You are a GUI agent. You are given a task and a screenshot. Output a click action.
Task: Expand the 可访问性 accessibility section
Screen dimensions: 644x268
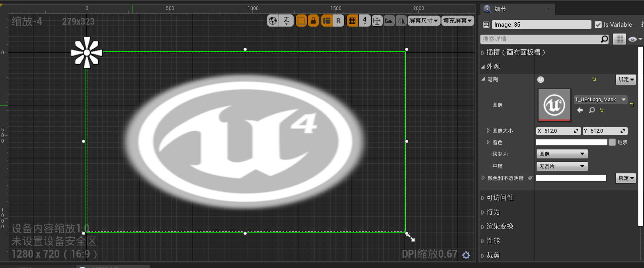[483, 198]
